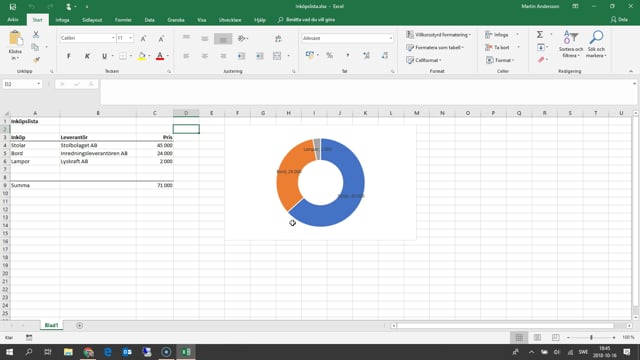The width and height of the screenshot is (640, 360).
Task: Switch to the Visa ribbon tab
Action: pos(202,20)
